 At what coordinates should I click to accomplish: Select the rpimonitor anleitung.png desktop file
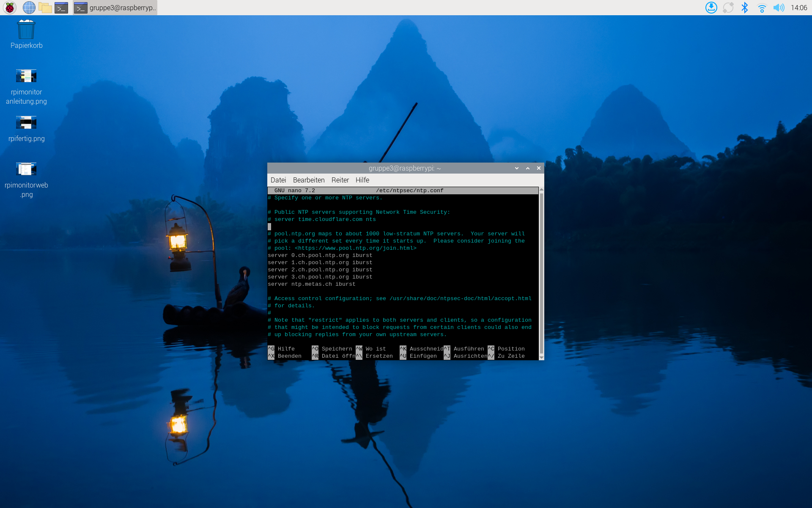(26, 77)
